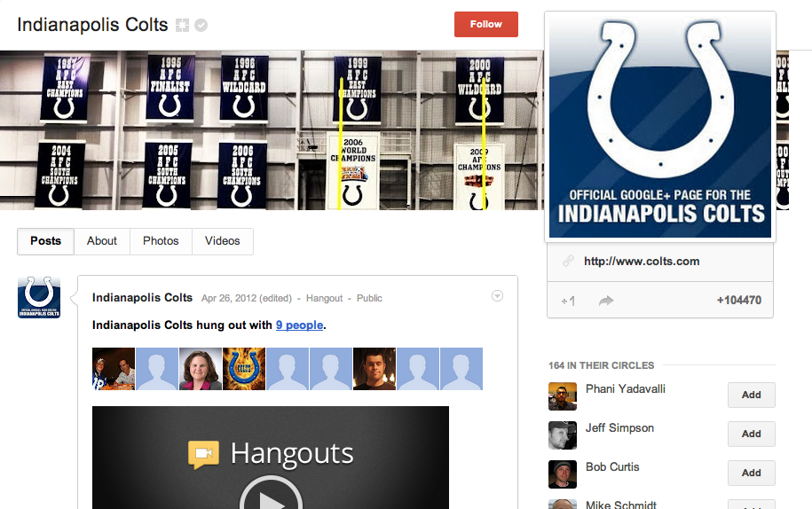Switch to the Videos tab
Viewport: 812px width, 509px height.
[222, 241]
